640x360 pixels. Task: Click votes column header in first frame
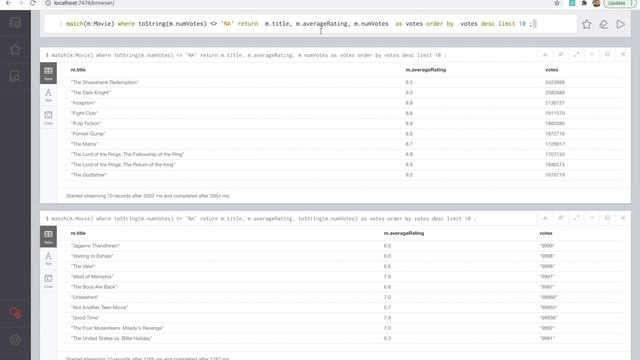[551, 70]
